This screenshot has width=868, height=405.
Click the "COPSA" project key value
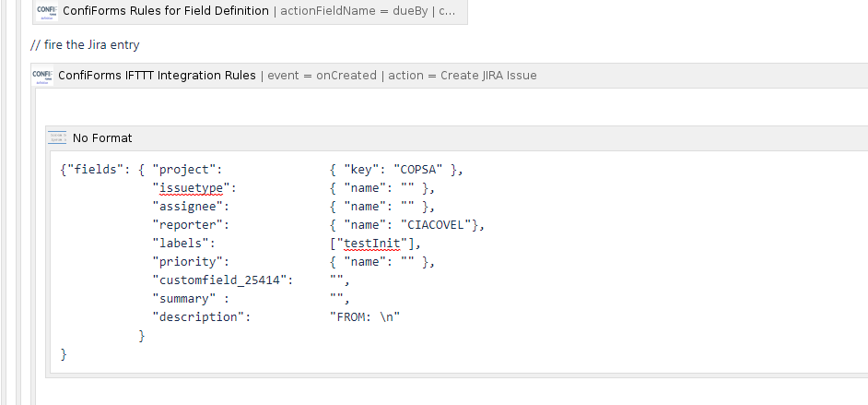(x=418, y=170)
